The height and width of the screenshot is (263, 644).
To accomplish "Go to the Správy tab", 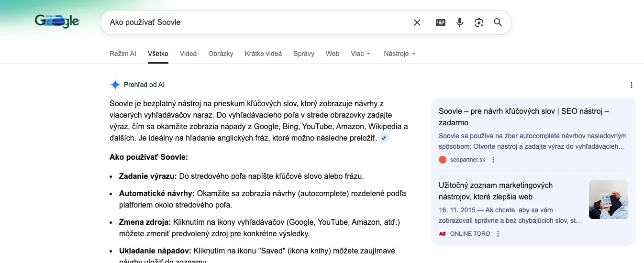I will [x=304, y=54].
